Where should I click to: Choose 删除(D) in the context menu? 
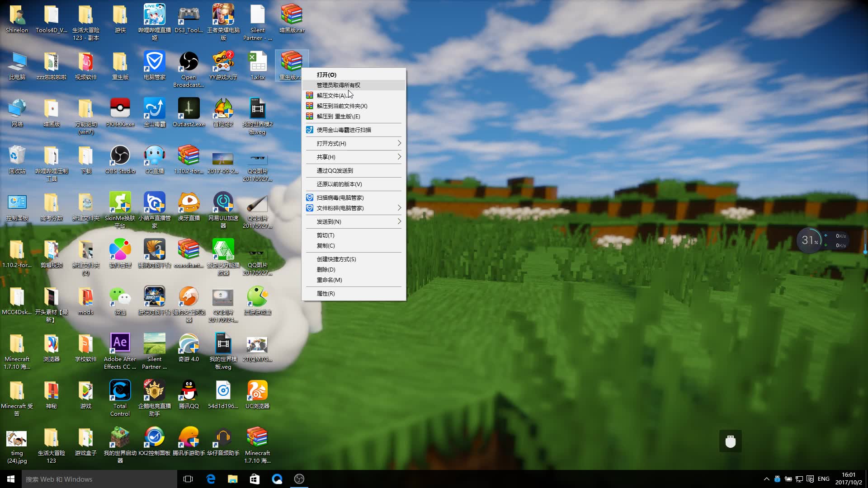click(x=354, y=269)
